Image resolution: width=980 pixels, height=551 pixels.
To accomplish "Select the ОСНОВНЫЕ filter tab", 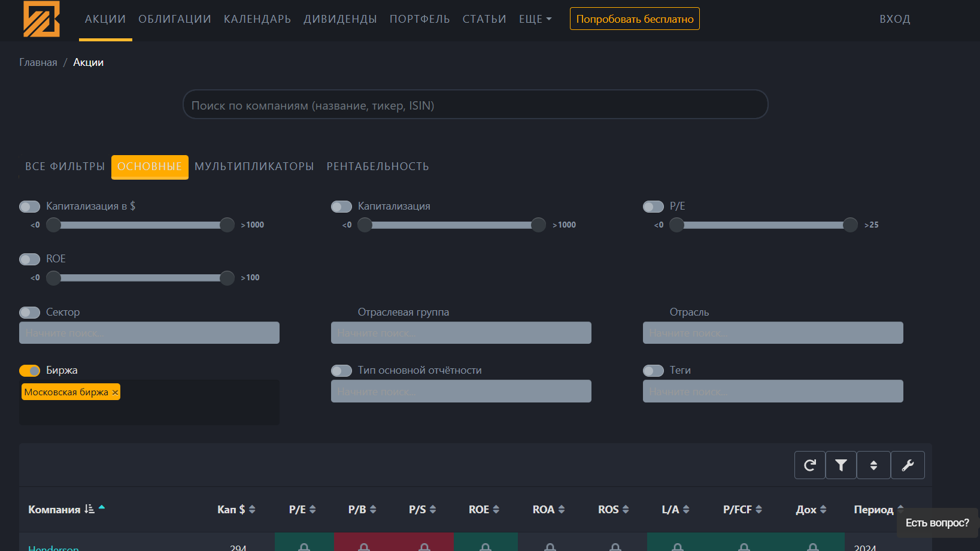I will tap(150, 166).
